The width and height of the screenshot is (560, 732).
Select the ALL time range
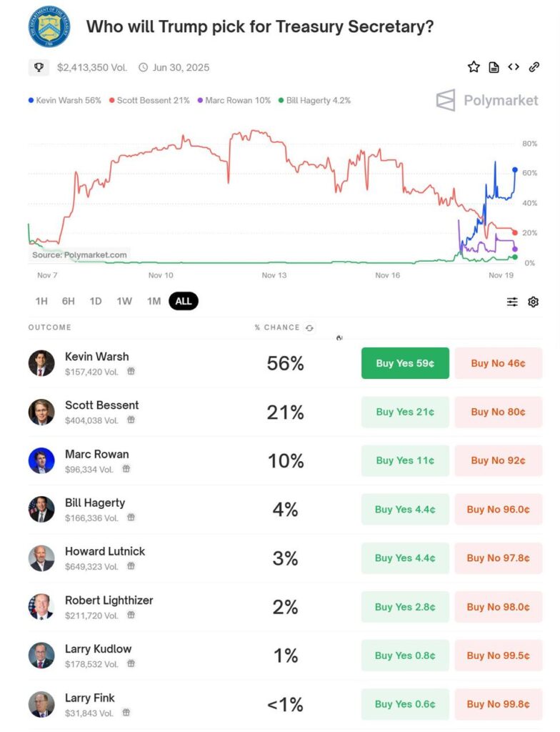point(184,301)
